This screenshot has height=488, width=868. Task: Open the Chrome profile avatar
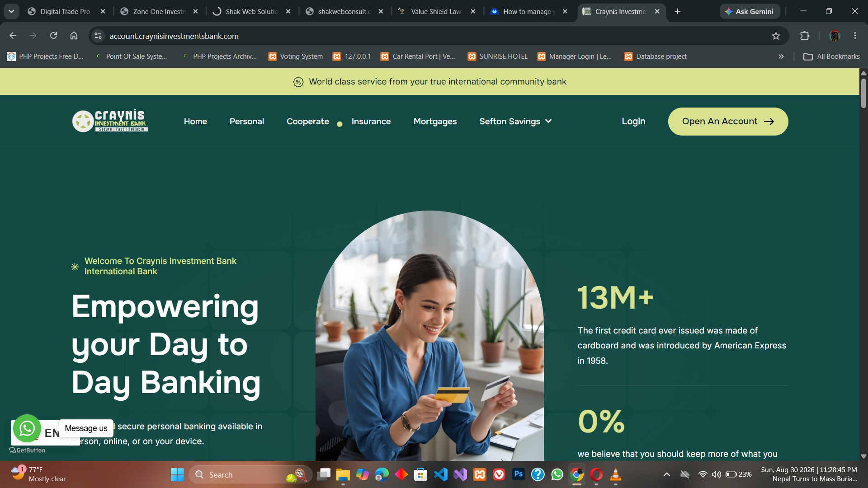coord(835,36)
